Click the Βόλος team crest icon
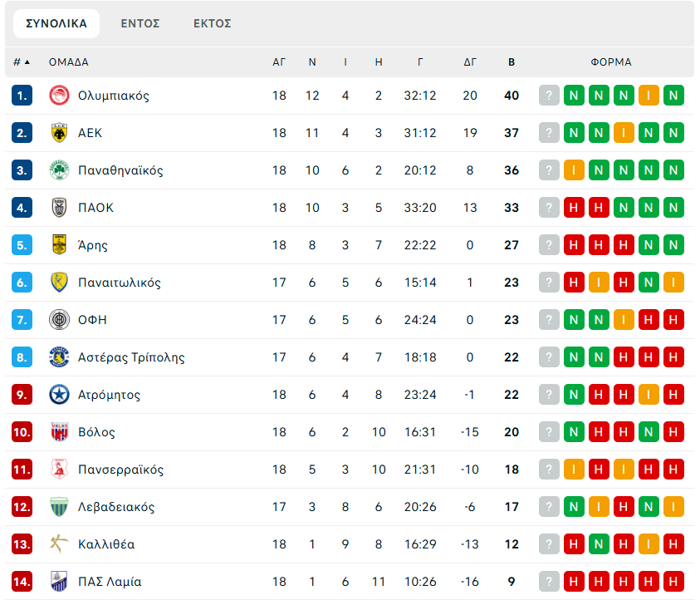This screenshot has height=600, width=700. 59,432
